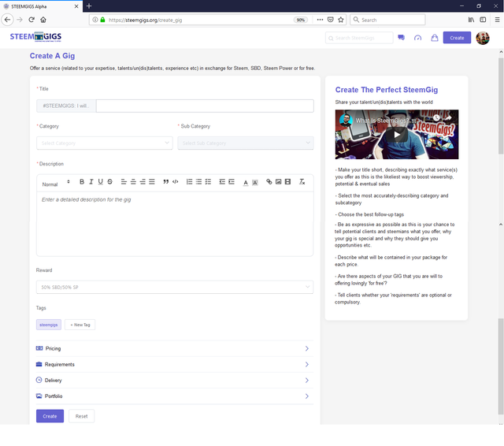The height and width of the screenshot is (446, 504).
Task: Click into the gig Title input field
Action: 205,106
